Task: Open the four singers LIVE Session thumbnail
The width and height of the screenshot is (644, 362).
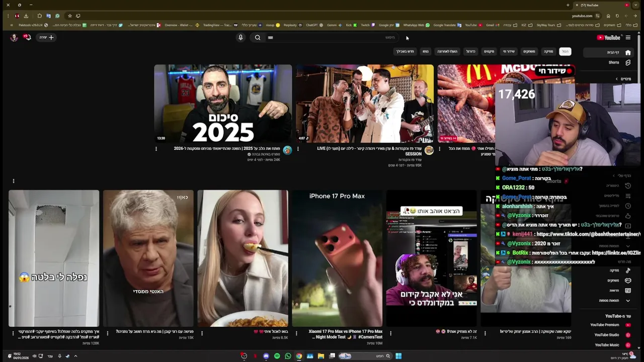Action: pyautogui.click(x=365, y=103)
